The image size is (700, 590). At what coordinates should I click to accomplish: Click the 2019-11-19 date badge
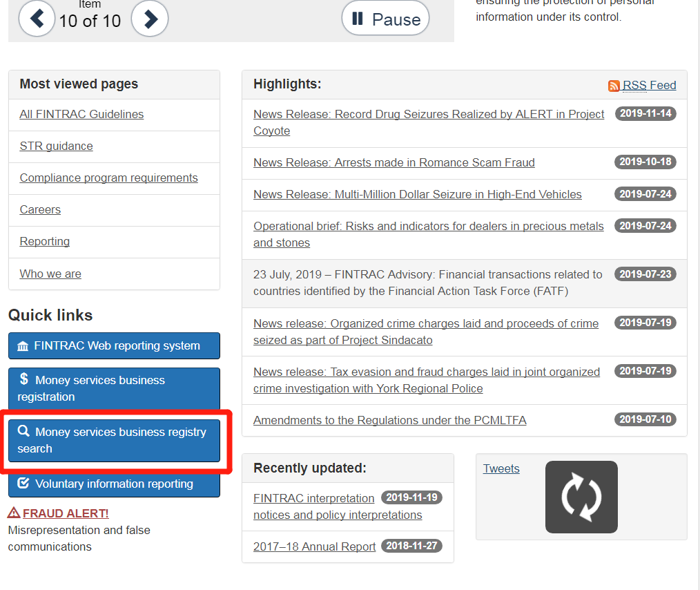(411, 497)
